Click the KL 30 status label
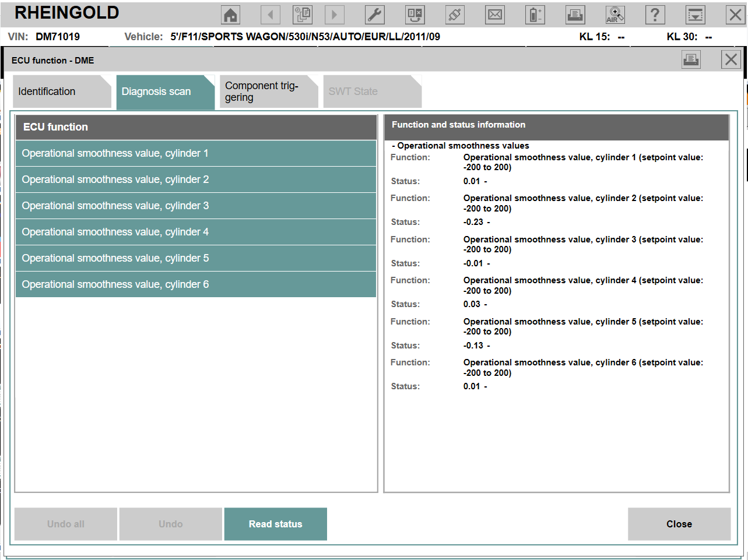 point(682,37)
